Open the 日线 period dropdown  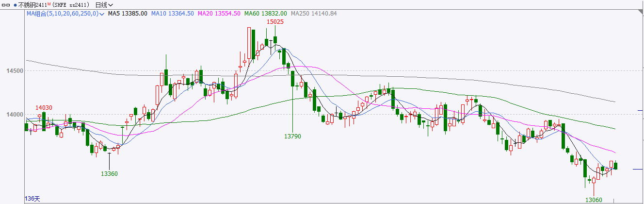[x=104, y=5]
